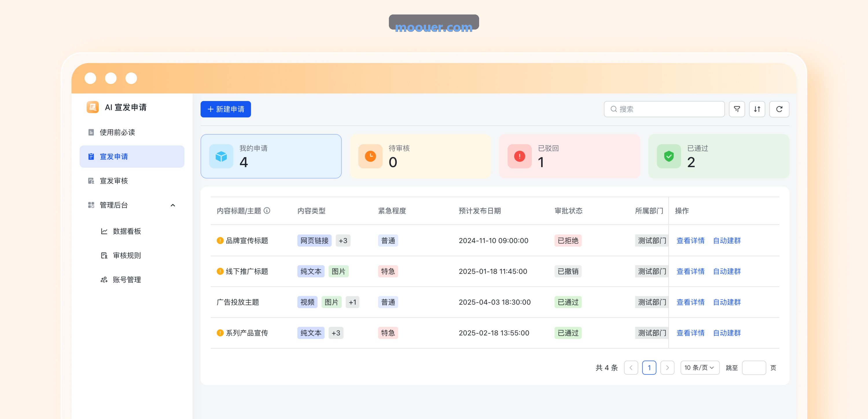
Task: Click 自动建群 for 线下推广标题
Action: coord(727,271)
